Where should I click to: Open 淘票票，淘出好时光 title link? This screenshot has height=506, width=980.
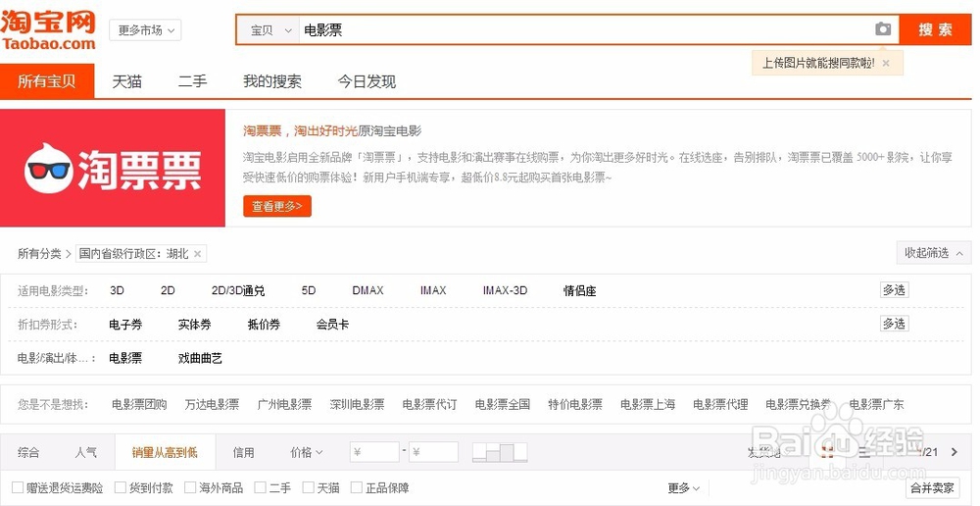point(300,130)
